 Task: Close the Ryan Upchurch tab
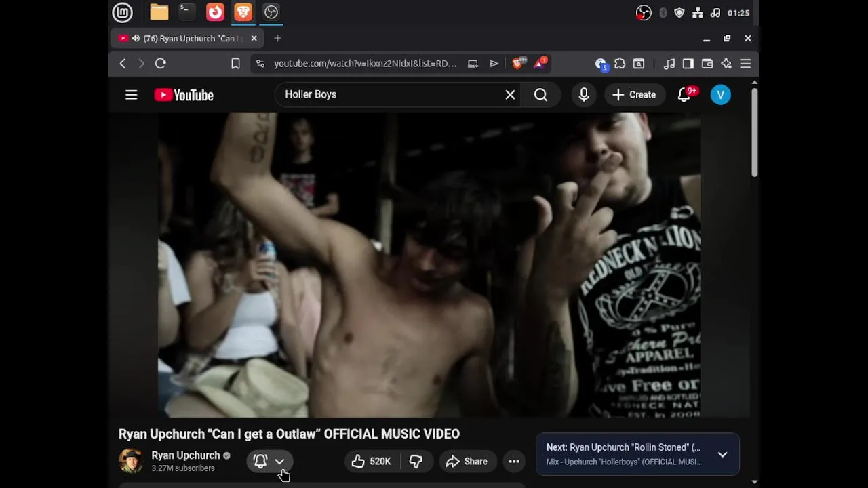(254, 39)
